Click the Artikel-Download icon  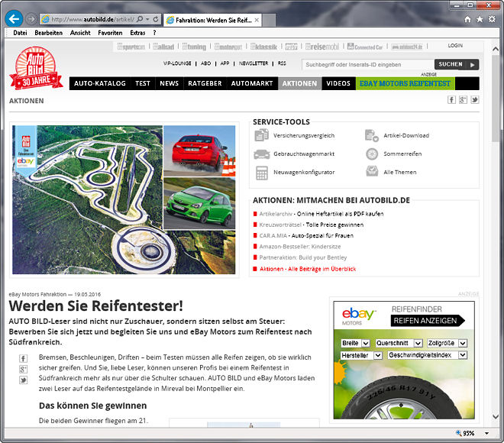tap(372, 135)
